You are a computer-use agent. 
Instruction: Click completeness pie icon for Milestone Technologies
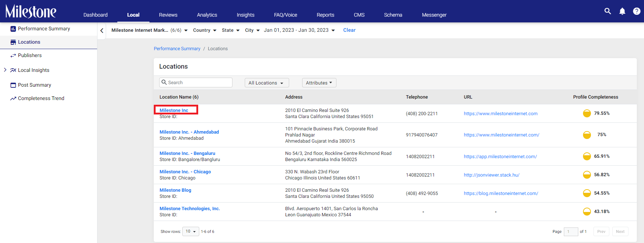(x=587, y=212)
